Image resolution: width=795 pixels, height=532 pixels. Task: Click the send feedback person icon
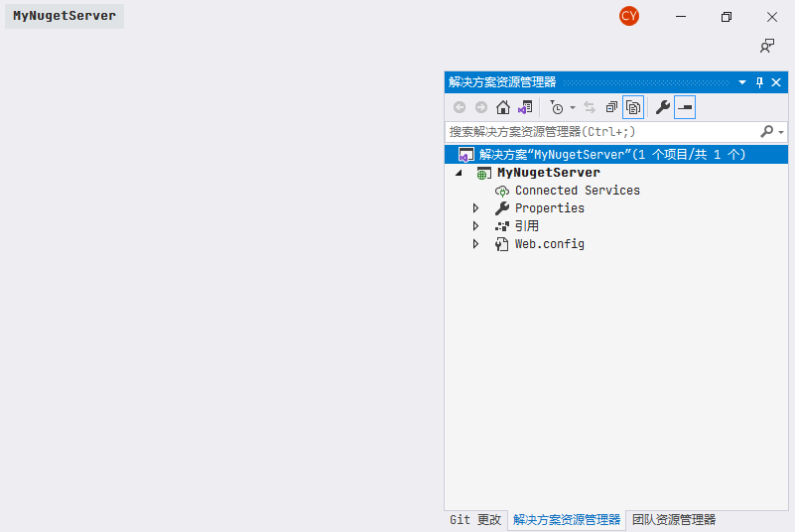(x=767, y=46)
